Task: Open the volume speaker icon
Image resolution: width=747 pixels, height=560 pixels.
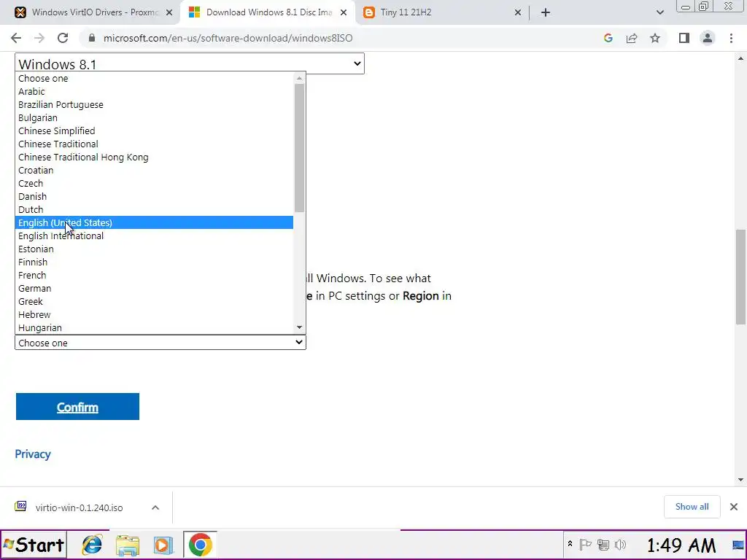Action: click(x=620, y=544)
